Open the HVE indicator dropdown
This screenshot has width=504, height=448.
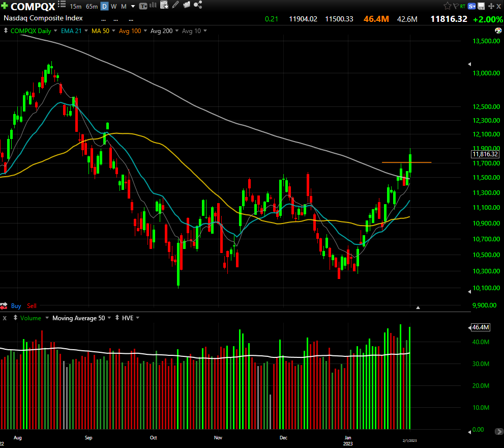coord(138,318)
